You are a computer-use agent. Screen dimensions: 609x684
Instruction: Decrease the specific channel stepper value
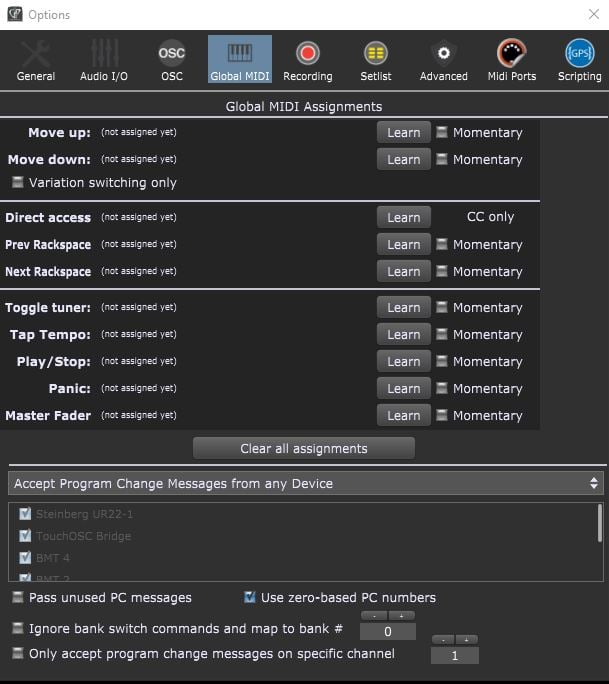pyautogui.click(x=443, y=639)
